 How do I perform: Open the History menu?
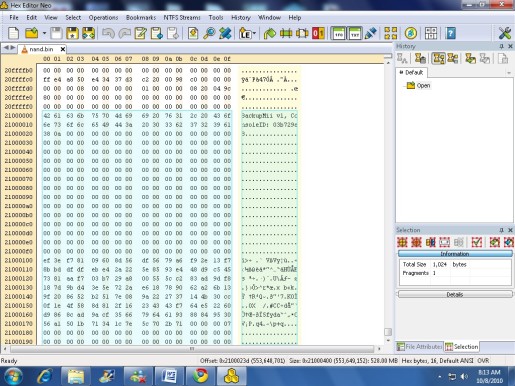pos(241,17)
